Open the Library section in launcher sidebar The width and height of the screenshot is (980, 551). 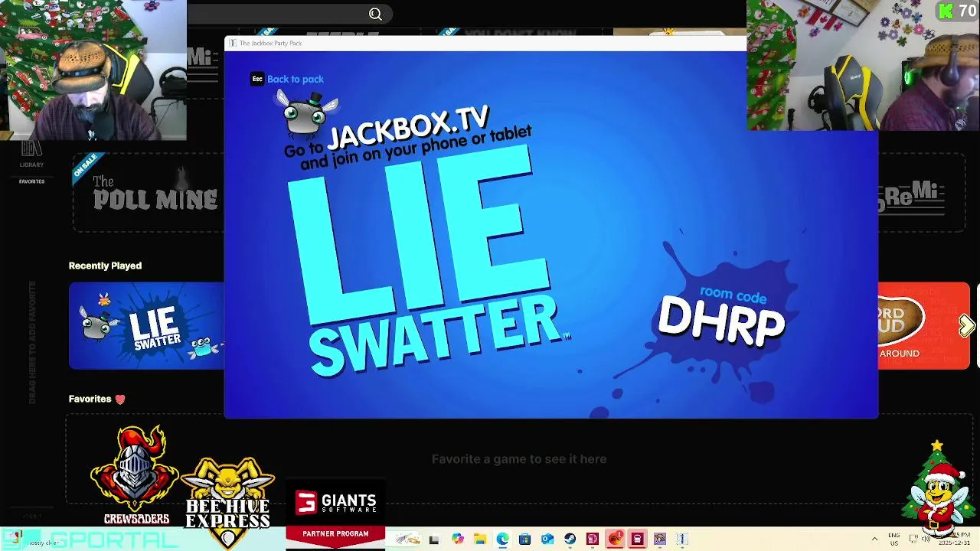pos(31,154)
